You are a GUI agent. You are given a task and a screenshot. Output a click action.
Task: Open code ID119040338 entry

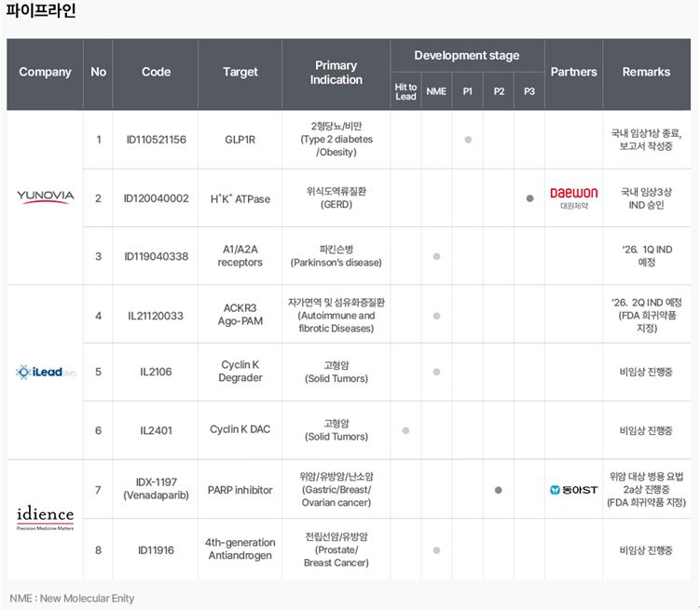tap(156, 257)
